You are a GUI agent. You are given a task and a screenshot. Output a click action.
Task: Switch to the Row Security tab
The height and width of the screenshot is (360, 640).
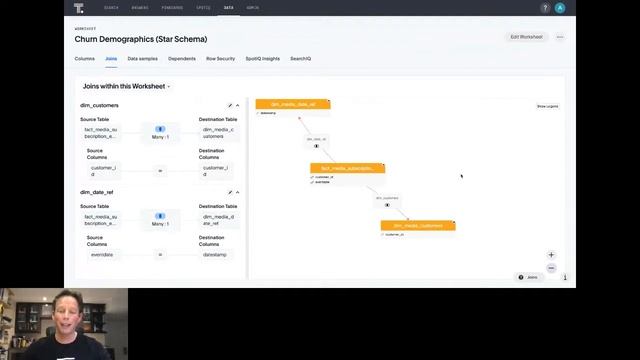[x=220, y=59]
